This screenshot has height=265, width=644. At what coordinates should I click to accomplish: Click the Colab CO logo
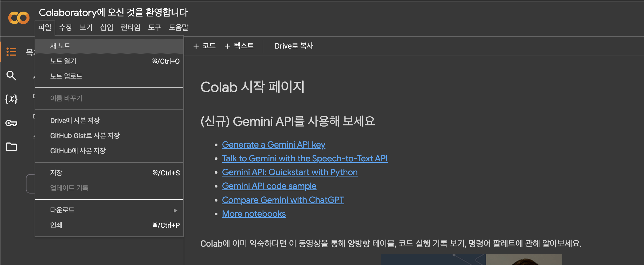19,18
